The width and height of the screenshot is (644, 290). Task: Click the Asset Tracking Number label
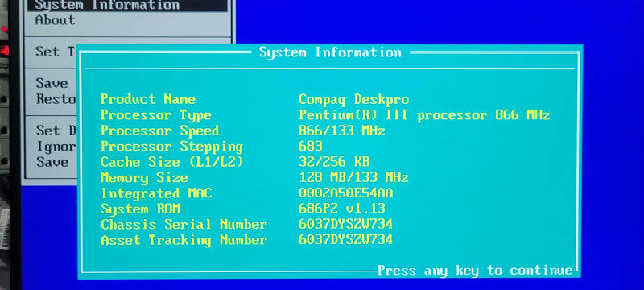point(184,241)
